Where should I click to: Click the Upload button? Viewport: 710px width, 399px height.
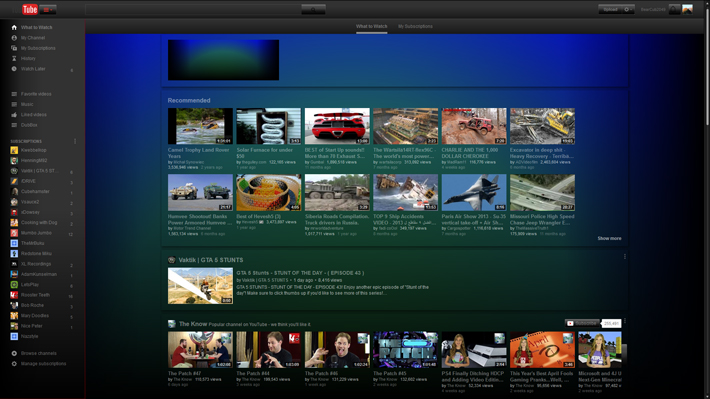610,10
